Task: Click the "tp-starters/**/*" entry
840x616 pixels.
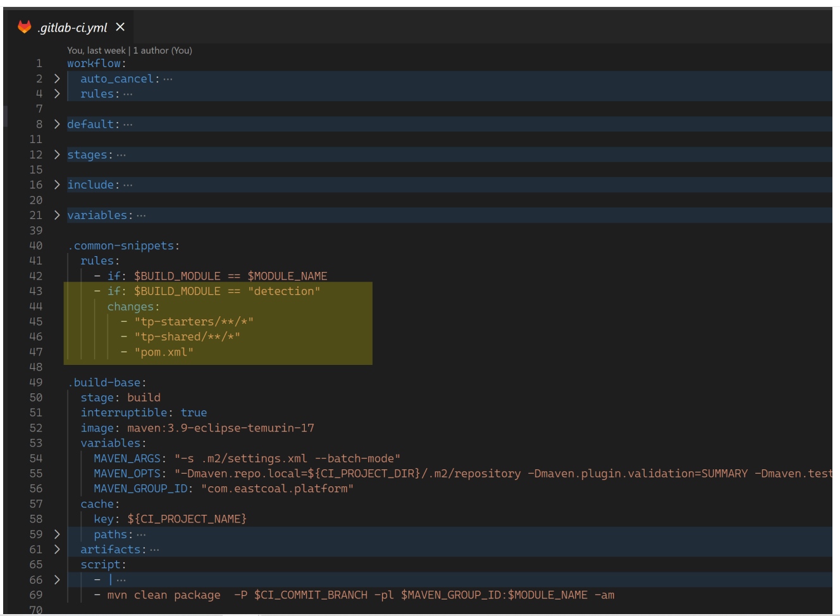Action: point(194,321)
